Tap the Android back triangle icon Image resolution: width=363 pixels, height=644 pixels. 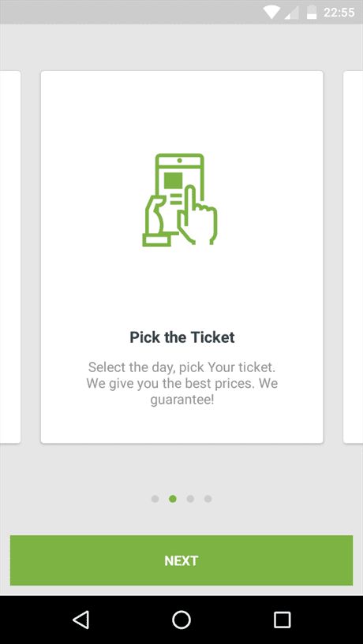[x=81, y=620]
